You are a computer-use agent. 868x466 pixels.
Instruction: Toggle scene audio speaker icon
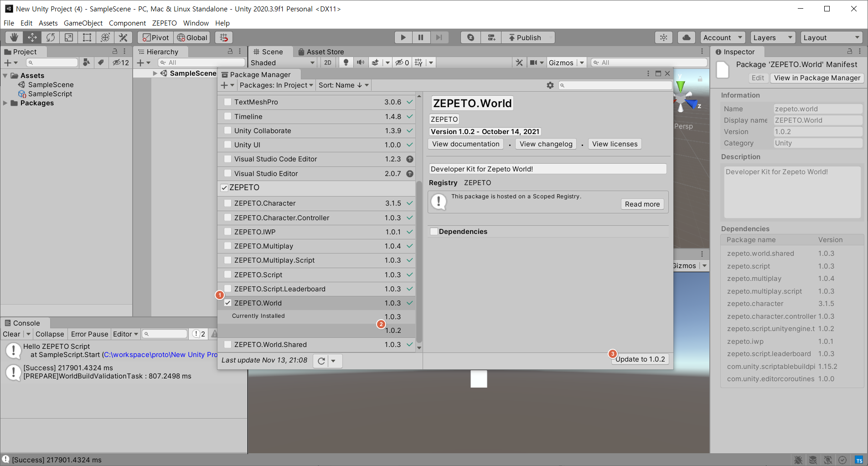tap(361, 62)
